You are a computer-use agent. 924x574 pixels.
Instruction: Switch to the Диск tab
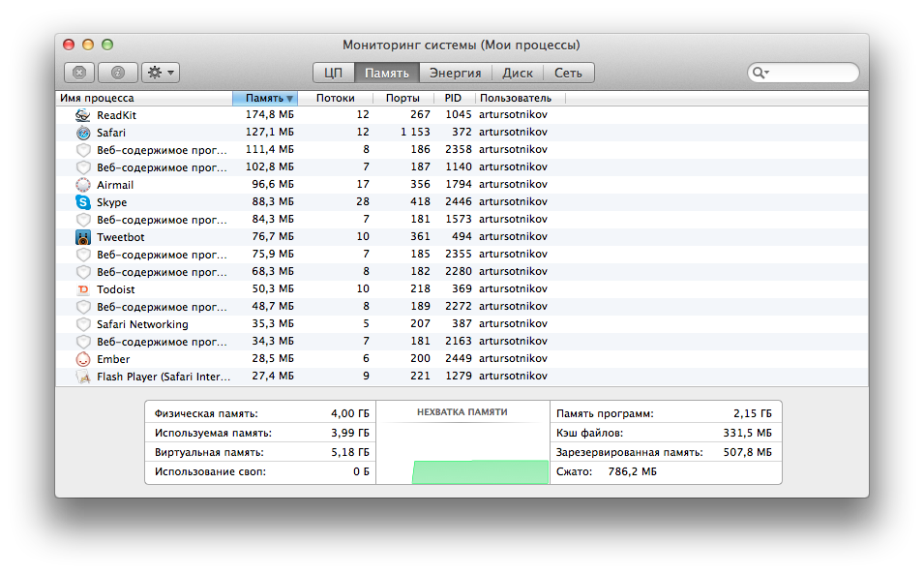[518, 73]
